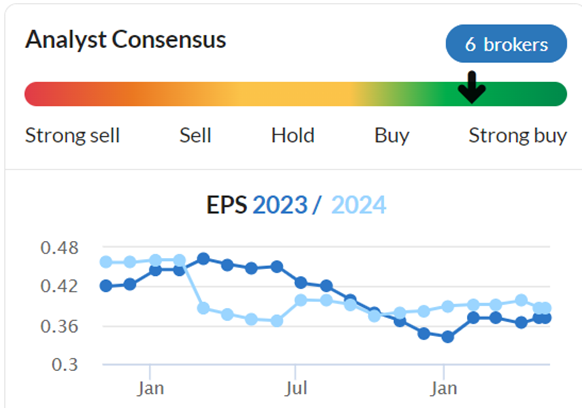This screenshot has width=582, height=408.
Task: Click the black consensus arrow marker
Action: [x=472, y=87]
